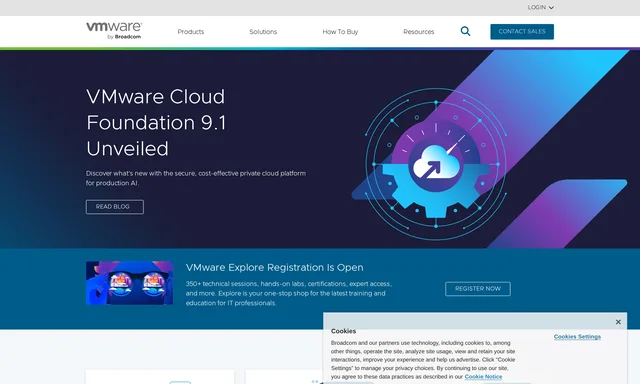Click the VMware Explore thumbnail image
The image size is (640, 384).
pyautogui.click(x=129, y=283)
